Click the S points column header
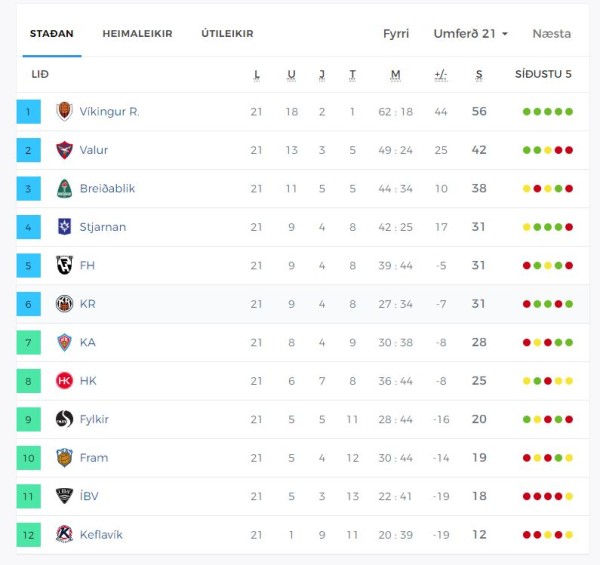Image resolution: width=600 pixels, height=565 pixels. [479, 74]
